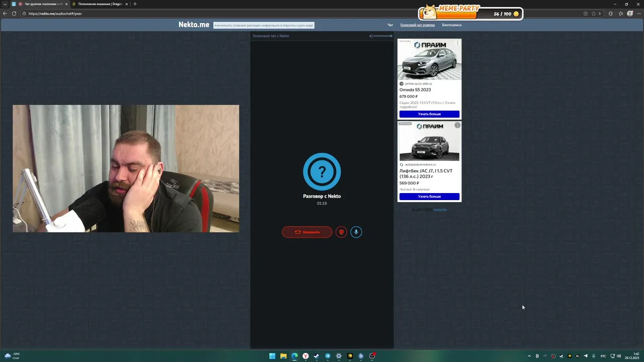Click the speaker icon beside the volume slider
644x362 pixels.
tap(371, 36)
